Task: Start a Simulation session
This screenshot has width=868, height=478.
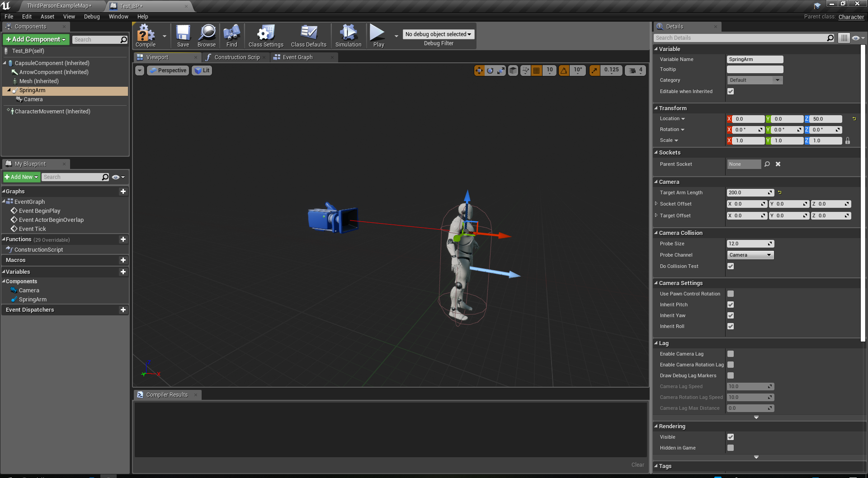Action: pos(348,35)
